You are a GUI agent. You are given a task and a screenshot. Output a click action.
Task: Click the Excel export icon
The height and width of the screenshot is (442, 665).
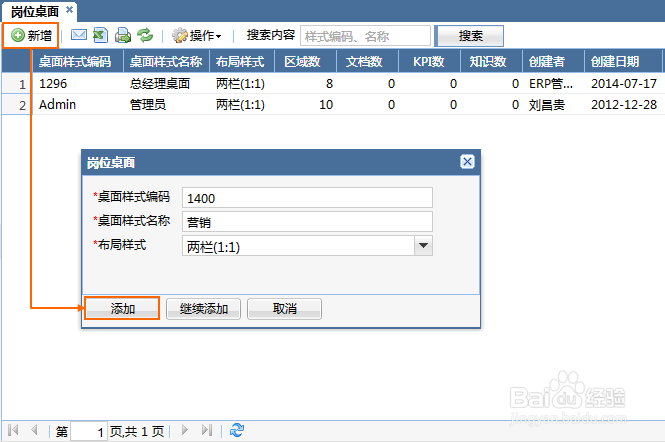[101, 35]
